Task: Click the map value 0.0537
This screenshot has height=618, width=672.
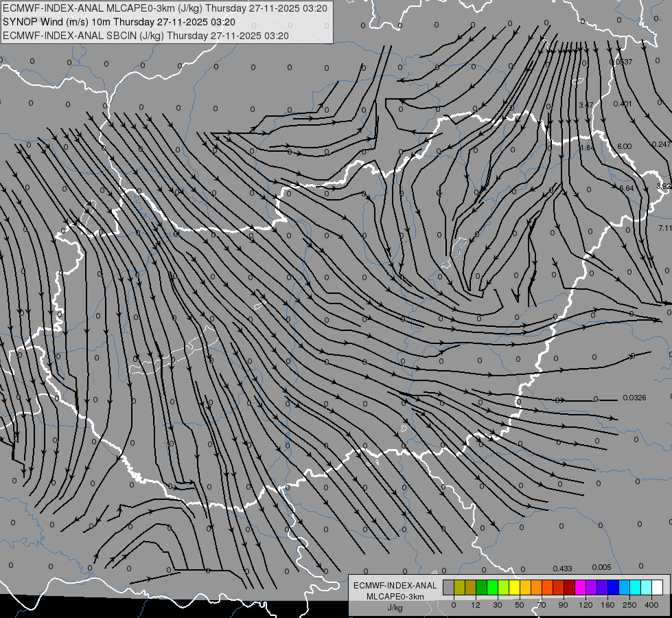Action: (x=621, y=62)
